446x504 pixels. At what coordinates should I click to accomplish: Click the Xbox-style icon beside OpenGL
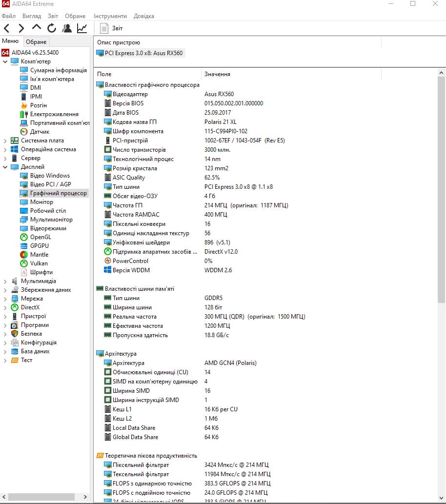[24, 237]
